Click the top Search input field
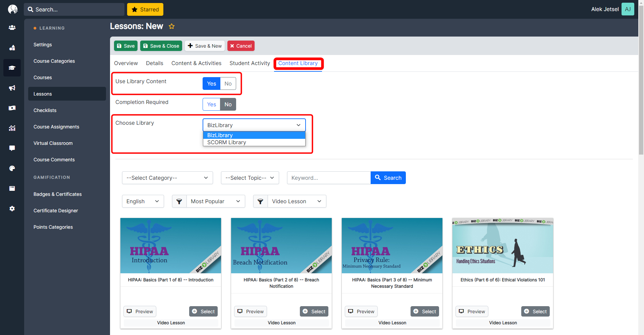644x335 pixels. pos(74,9)
